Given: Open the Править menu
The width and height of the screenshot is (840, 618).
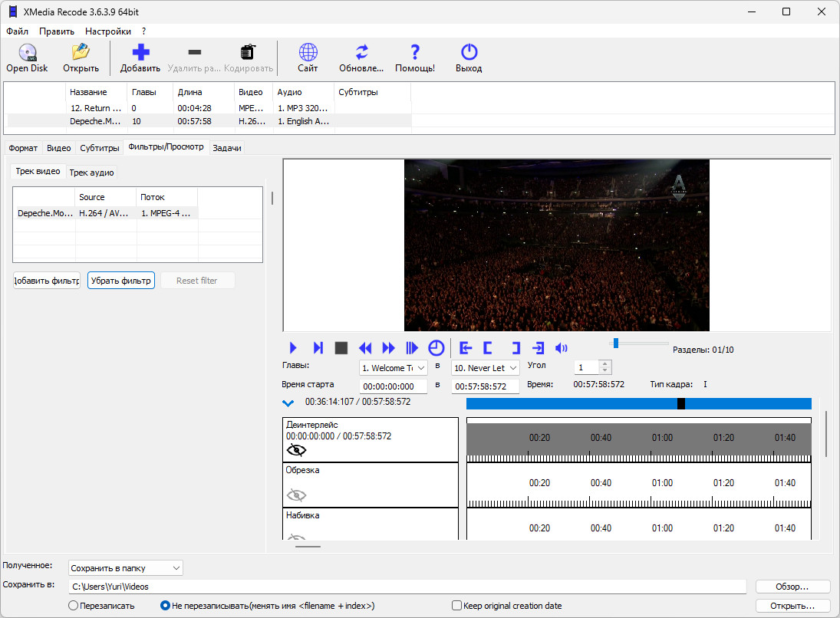Looking at the screenshot, I should [x=57, y=31].
